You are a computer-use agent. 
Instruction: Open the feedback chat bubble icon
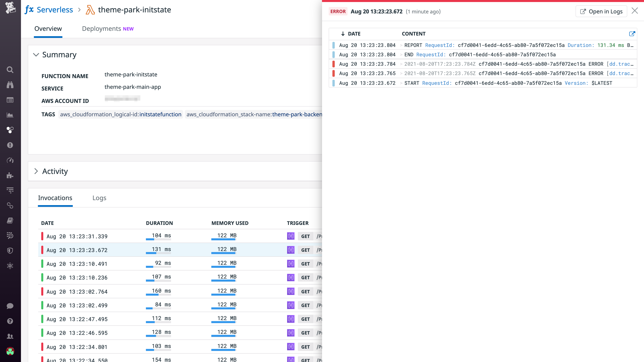pos(10,306)
